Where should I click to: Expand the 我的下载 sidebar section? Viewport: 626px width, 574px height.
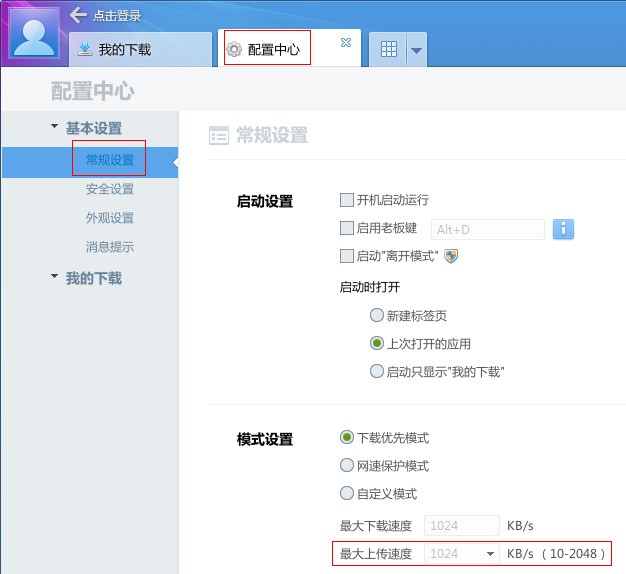pos(54,276)
